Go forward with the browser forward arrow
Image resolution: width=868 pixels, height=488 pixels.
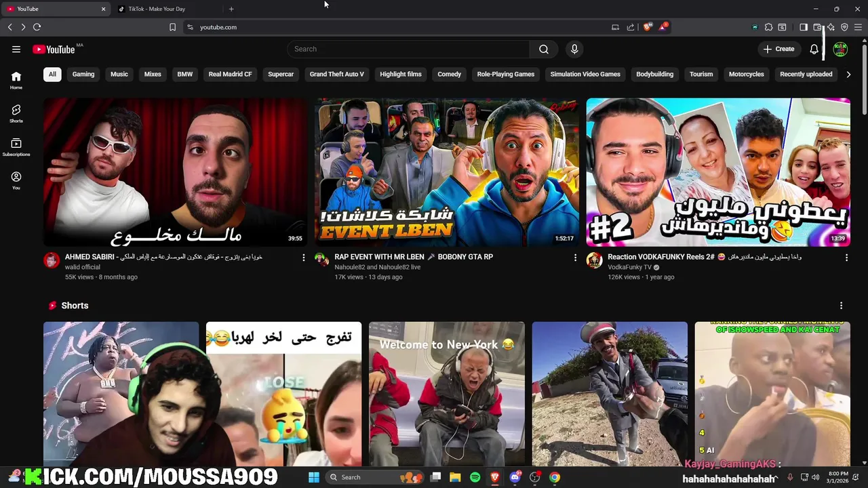coord(23,27)
